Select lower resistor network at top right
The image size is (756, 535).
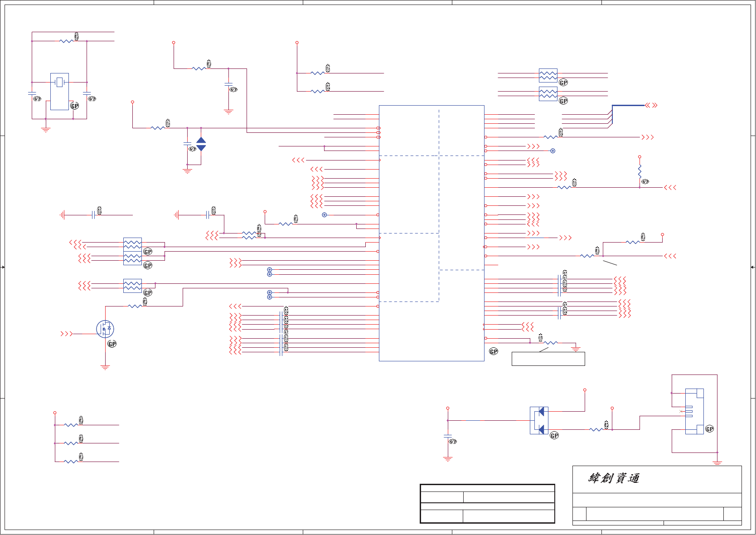(548, 94)
